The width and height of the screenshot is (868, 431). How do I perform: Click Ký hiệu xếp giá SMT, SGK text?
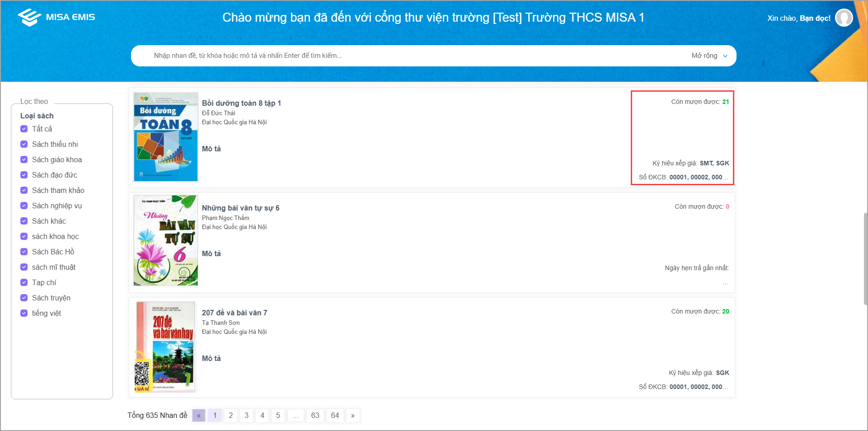[691, 163]
